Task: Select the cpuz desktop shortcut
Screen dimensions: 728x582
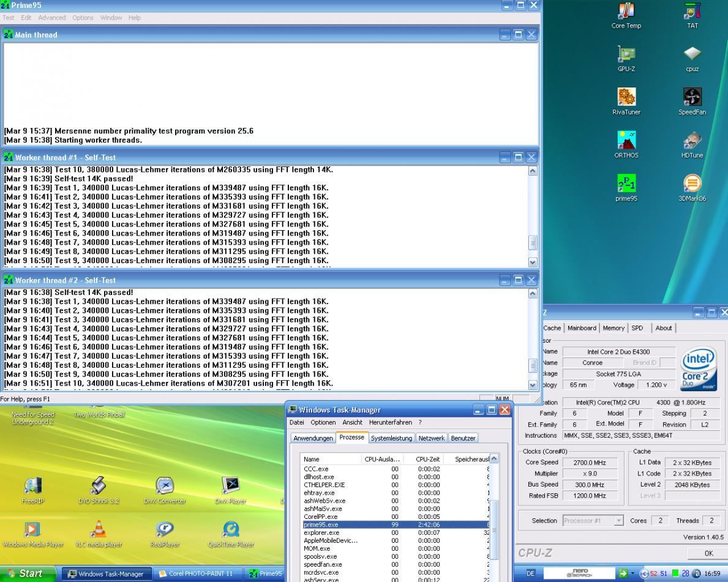Action: (692, 59)
